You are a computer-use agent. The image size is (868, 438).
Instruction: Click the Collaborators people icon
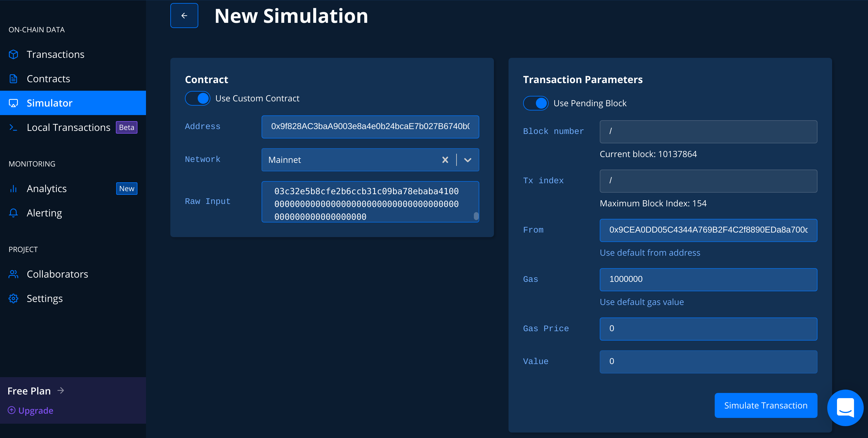13,274
